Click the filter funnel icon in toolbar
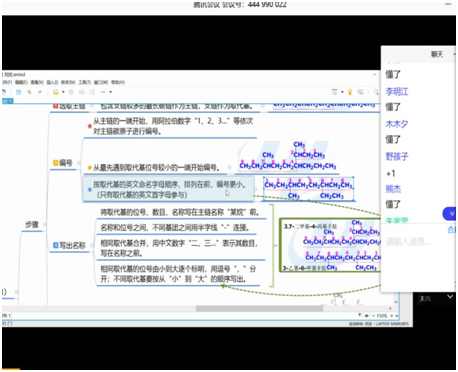 coord(335,92)
